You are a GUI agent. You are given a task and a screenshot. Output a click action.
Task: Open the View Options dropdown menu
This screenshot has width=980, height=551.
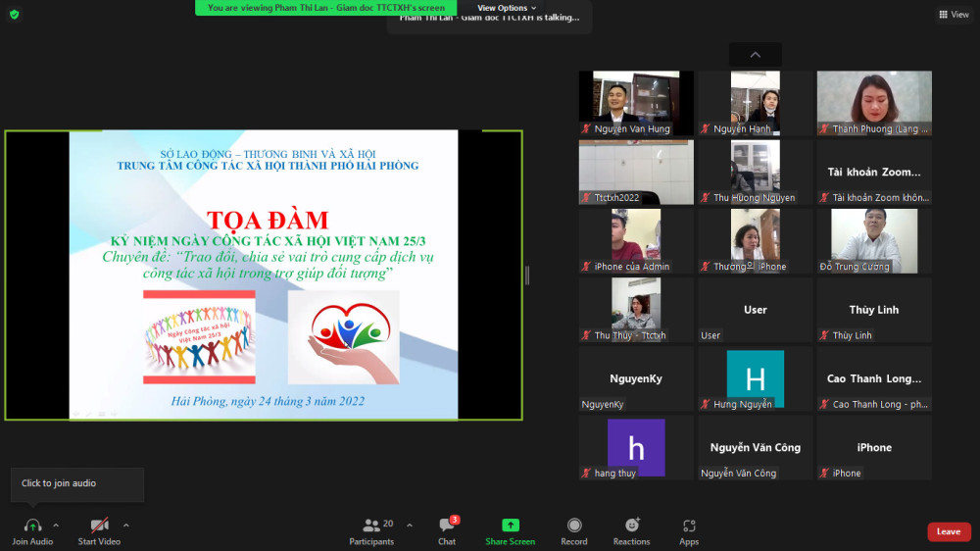pyautogui.click(x=507, y=8)
